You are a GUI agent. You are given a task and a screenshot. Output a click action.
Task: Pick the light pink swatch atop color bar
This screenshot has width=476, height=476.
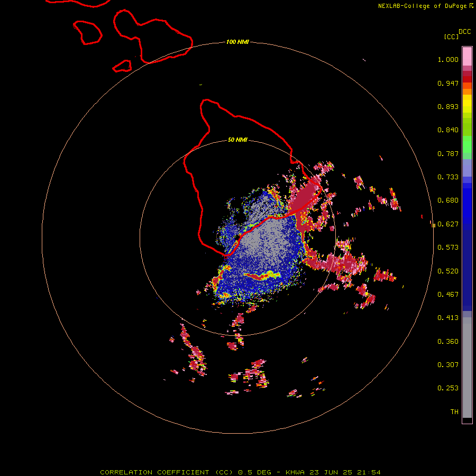[x=467, y=56]
